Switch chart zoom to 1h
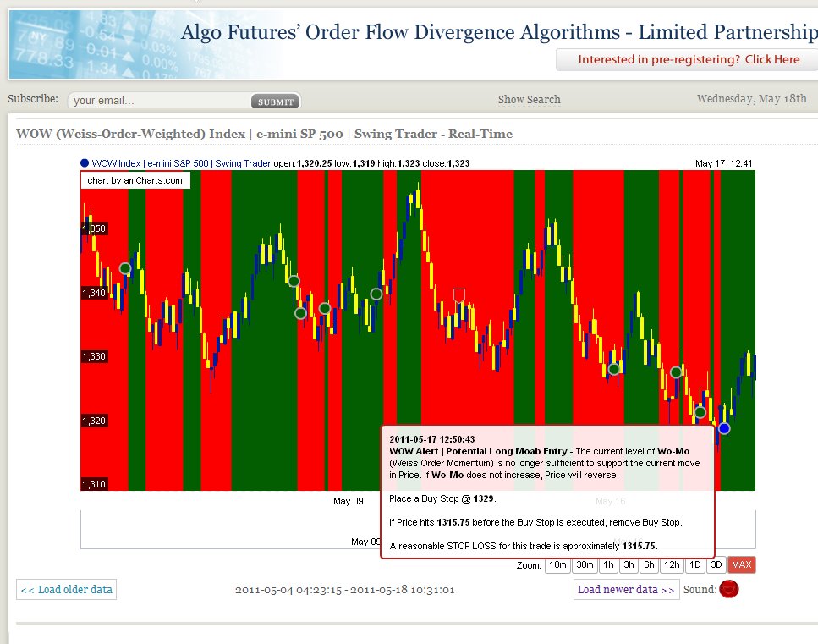Screen dimensions: 818x644 coord(608,564)
